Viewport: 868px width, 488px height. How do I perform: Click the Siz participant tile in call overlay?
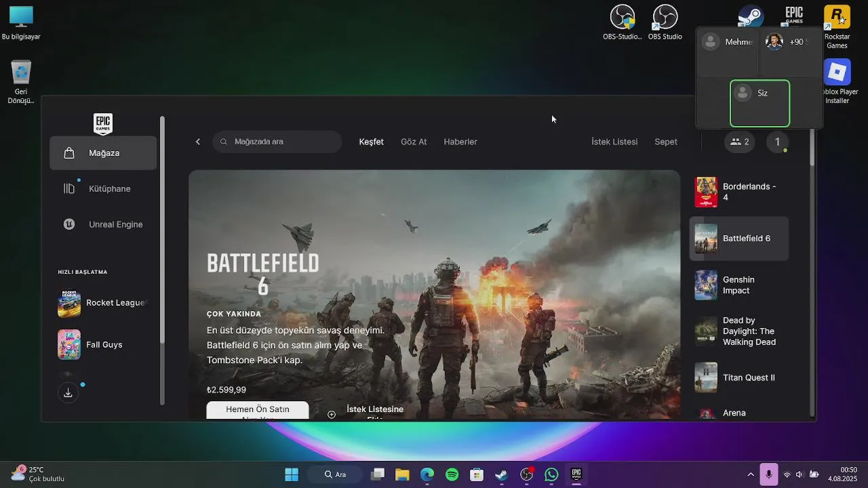click(x=759, y=103)
